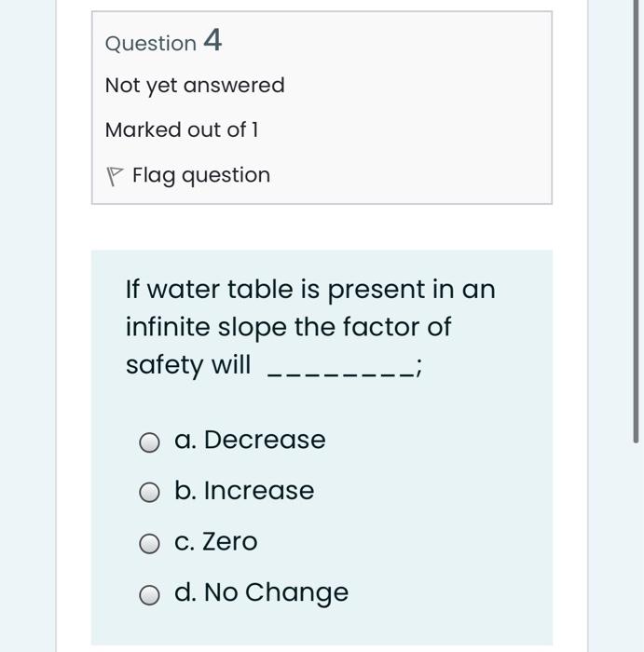Screen dimensions: 644x652
Task: Click the flag icon beside Flag question
Action: (x=115, y=176)
